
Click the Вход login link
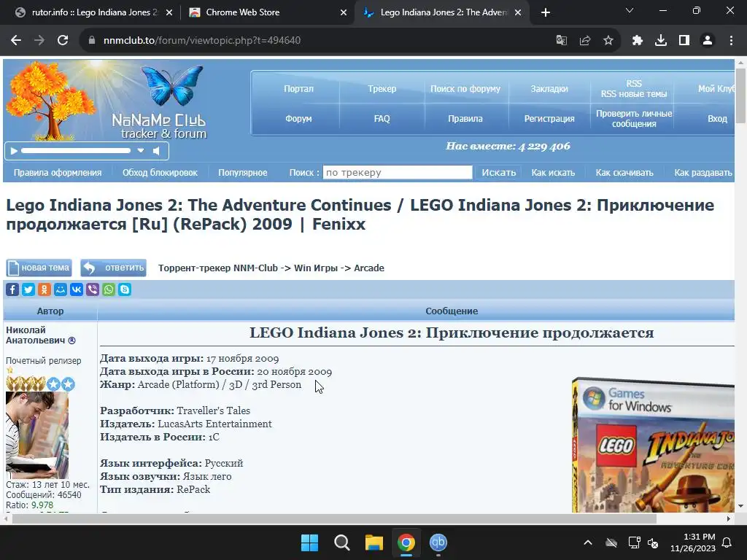tap(718, 119)
